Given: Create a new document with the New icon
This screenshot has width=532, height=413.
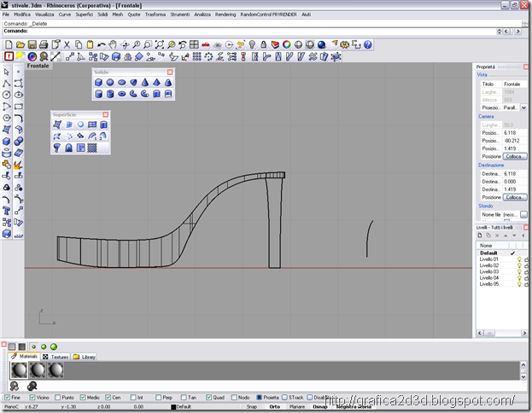Looking at the screenshot, I should (x=9, y=44).
